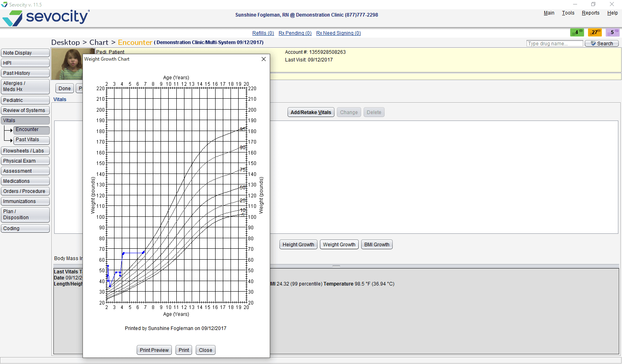Open the Tools menu

click(568, 13)
